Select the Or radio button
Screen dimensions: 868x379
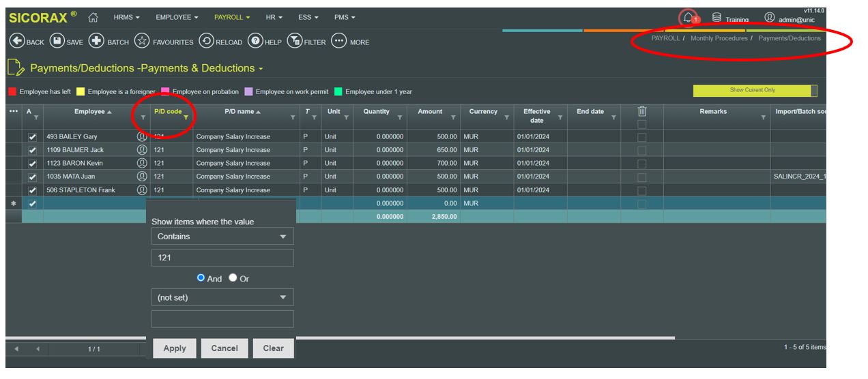233,278
